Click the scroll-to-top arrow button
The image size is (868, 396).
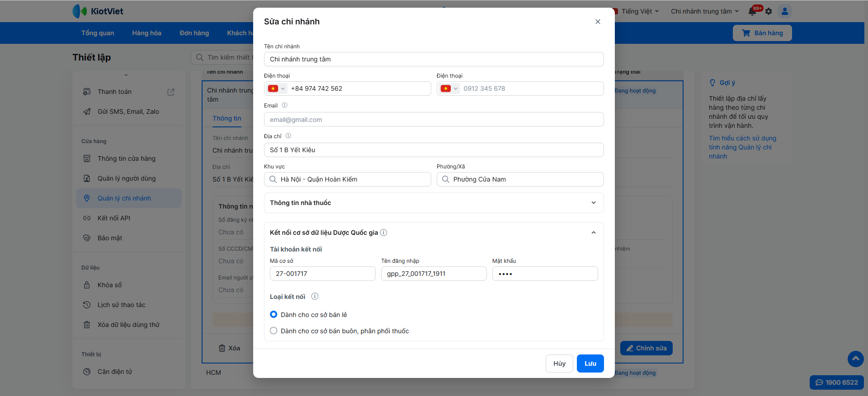tap(855, 359)
